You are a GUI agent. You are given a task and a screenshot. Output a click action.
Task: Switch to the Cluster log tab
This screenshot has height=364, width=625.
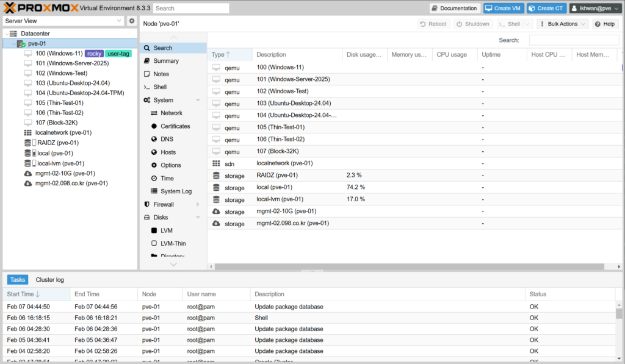[x=49, y=279]
